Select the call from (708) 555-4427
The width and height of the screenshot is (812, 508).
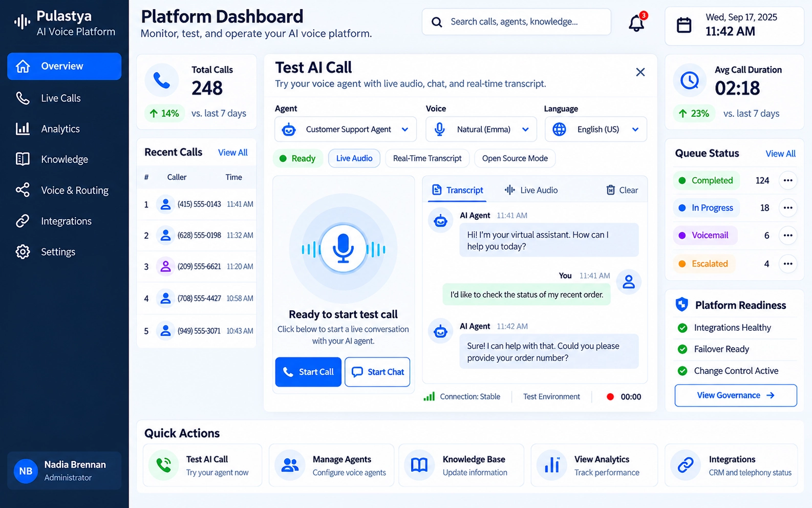[x=197, y=298]
